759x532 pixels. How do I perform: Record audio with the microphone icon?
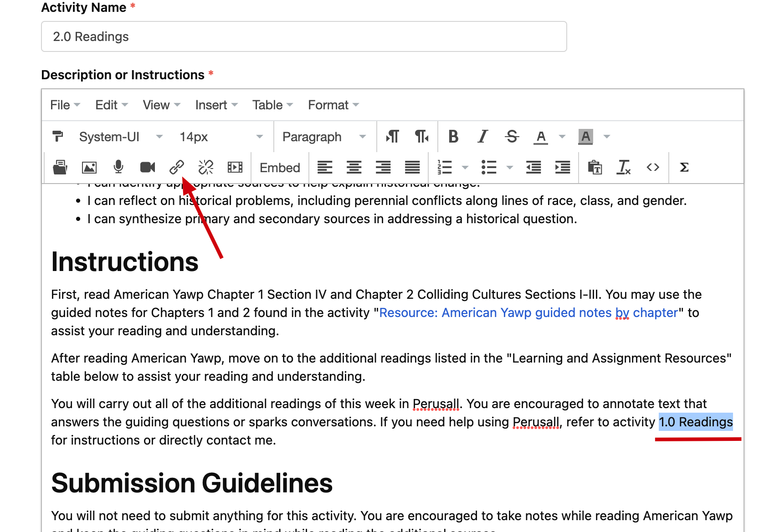pos(118,167)
